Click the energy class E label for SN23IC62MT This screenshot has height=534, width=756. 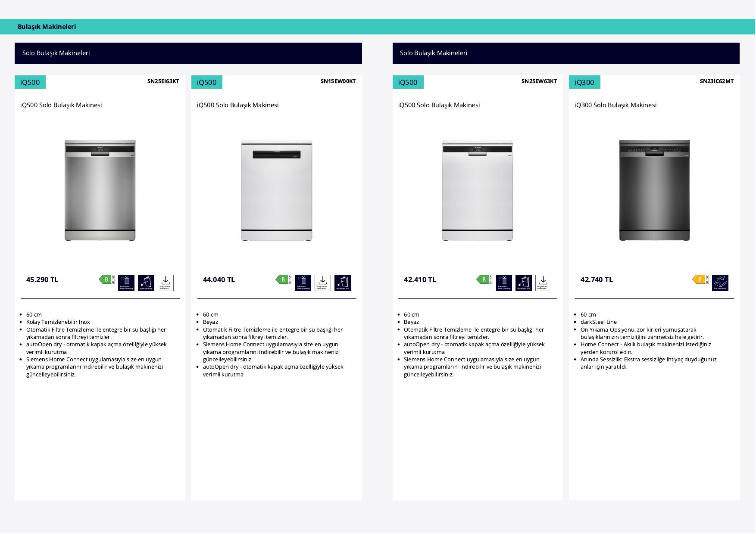(x=700, y=279)
